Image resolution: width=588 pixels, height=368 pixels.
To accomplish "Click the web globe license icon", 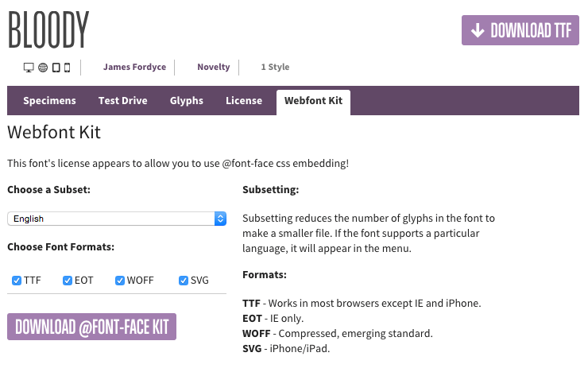I will 43,68.
